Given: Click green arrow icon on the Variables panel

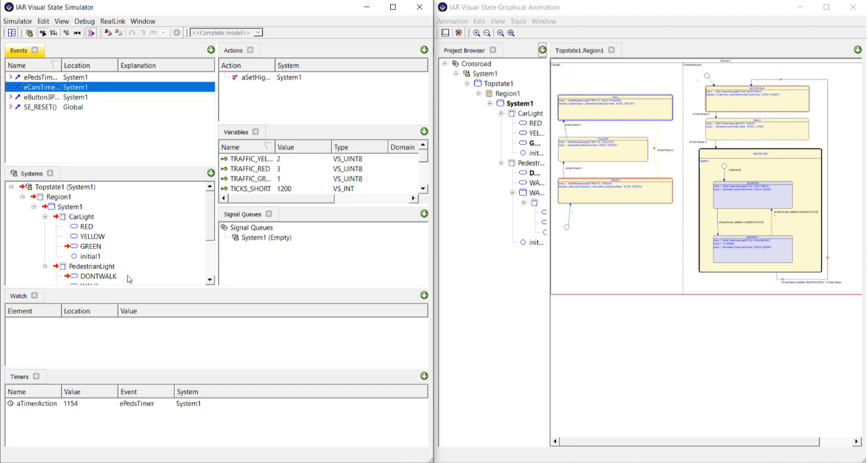Looking at the screenshot, I should point(424,131).
